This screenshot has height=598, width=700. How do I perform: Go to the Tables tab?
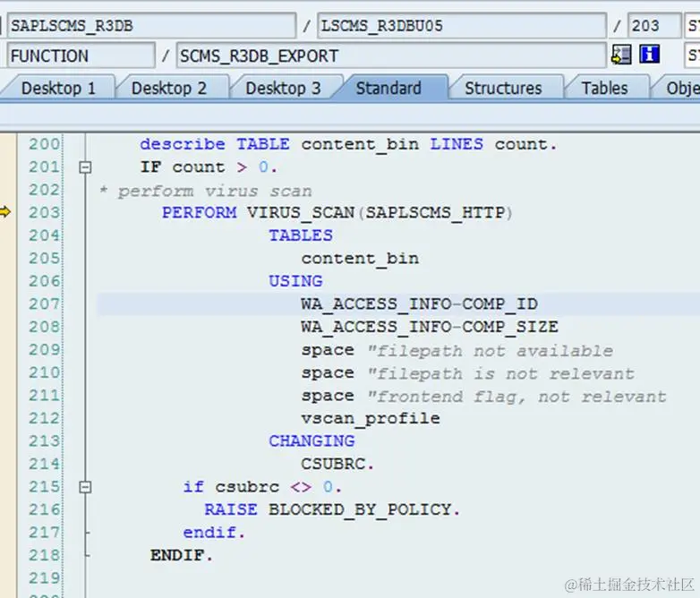pos(605,88)
